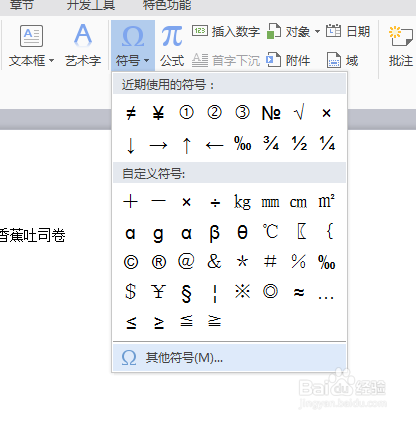Click the Date (日期) button
This screenshot has height=421, width=416.
[348, 32]
